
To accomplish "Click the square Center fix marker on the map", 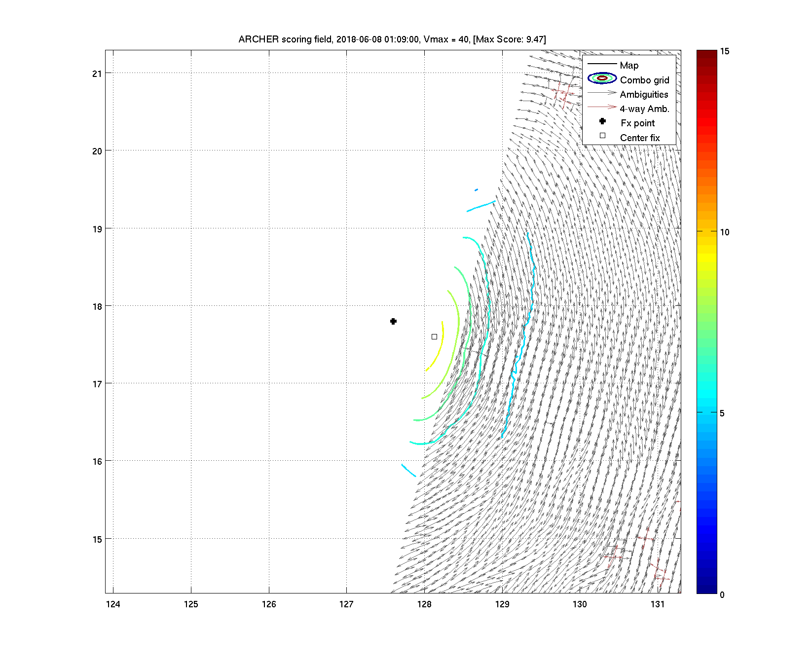I will [434, 336].
